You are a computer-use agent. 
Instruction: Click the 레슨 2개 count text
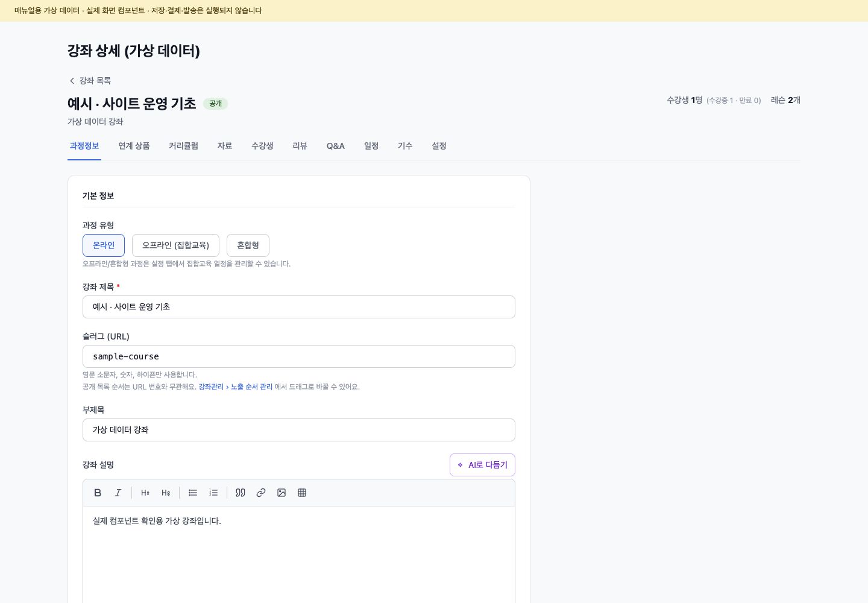pyautogui.click(x=785, y=100)
